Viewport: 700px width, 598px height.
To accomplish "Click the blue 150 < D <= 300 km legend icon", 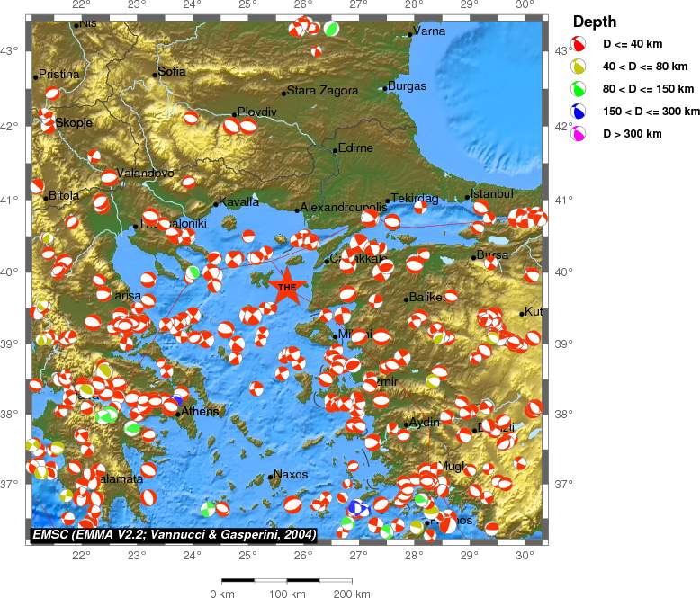I will [x=580, y=112].
